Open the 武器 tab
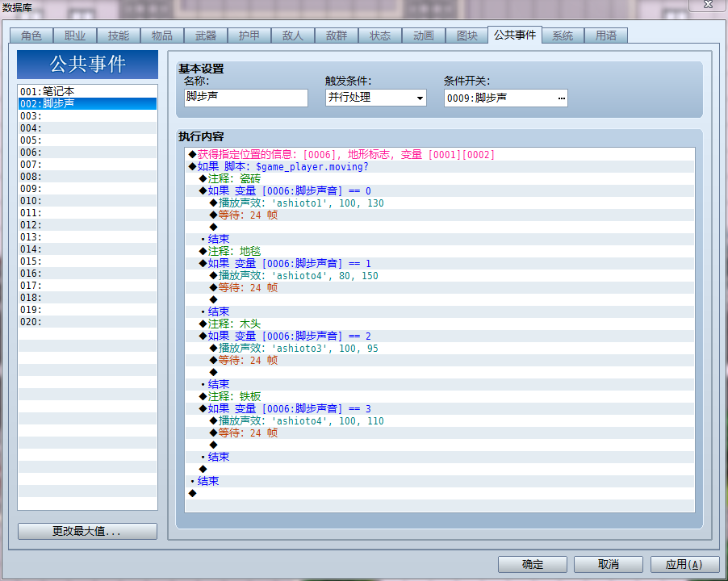 pos(206,36)
